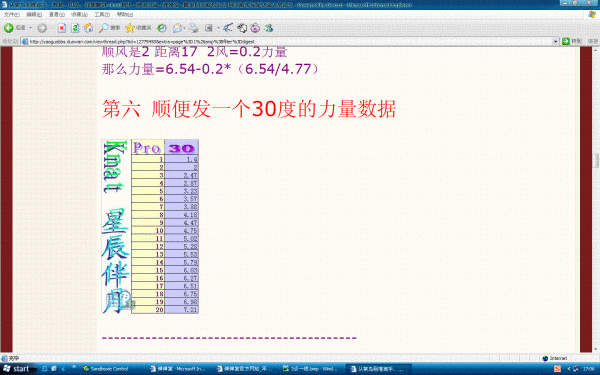The width and height of the screenshot is (600, 375).
Task: Open the 文件 (File) menu
Action: tap(11, 15)
